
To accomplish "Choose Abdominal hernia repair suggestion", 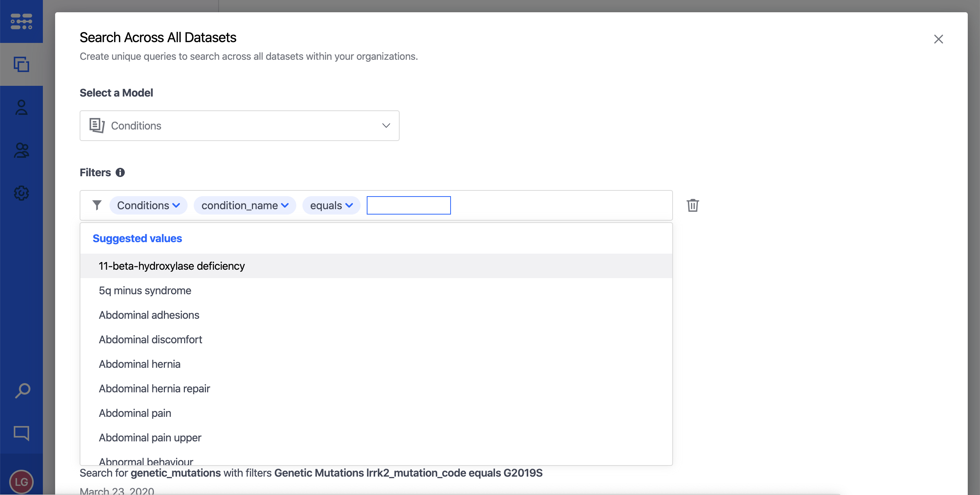I will pos(154,388).
